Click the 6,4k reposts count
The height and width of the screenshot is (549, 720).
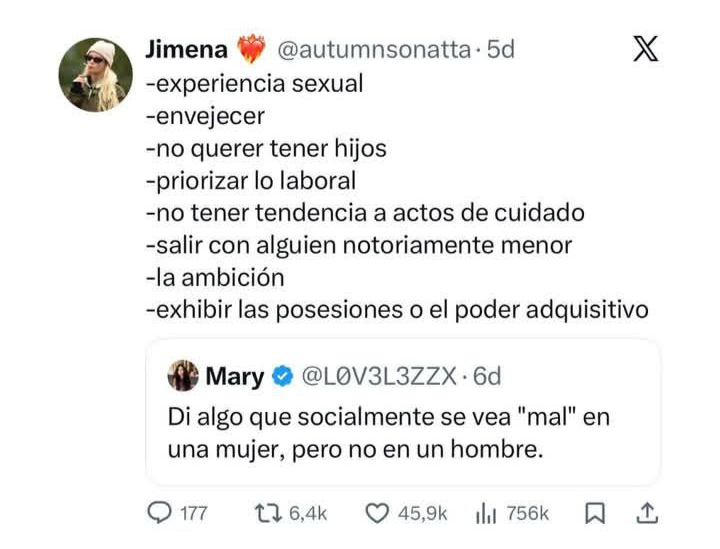[x=308, y=513]
